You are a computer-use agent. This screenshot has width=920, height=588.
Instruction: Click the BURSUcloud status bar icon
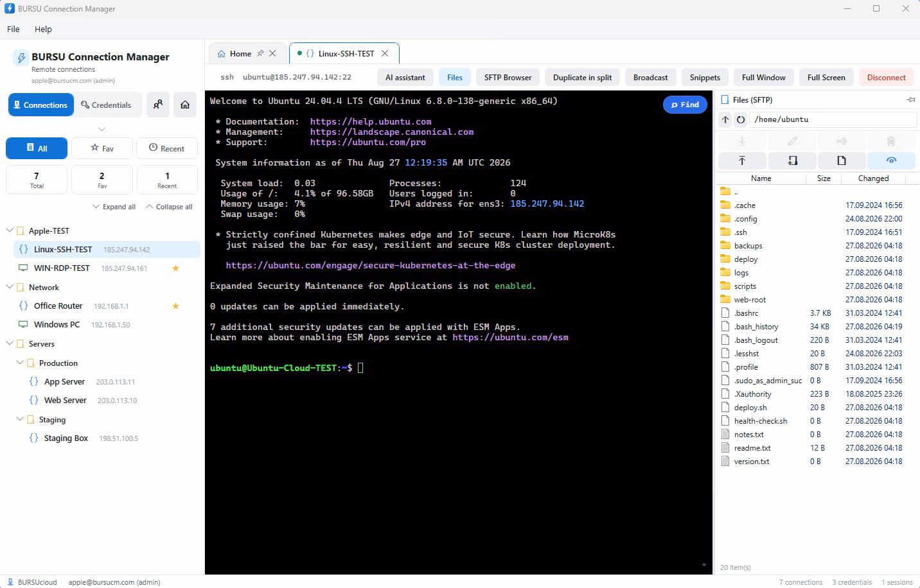pos(10,582)
